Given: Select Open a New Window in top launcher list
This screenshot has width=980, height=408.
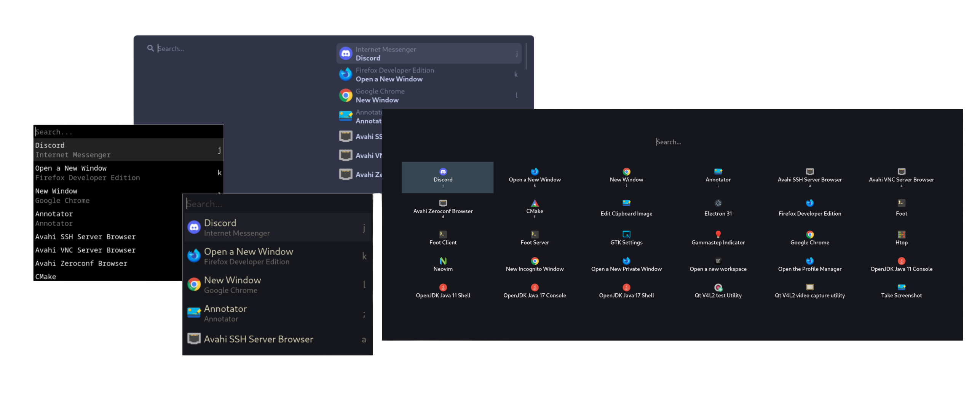Looking at the screenshot, I should 429,75.
